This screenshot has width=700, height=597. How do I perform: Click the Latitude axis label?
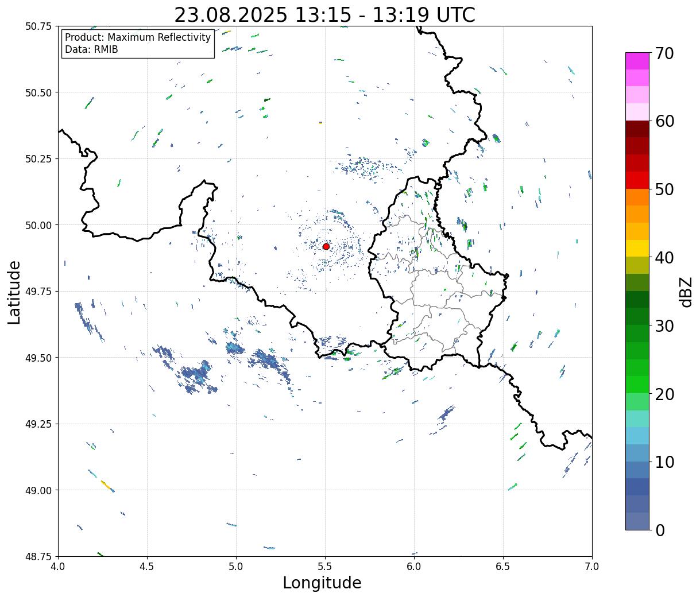point(14,292)
